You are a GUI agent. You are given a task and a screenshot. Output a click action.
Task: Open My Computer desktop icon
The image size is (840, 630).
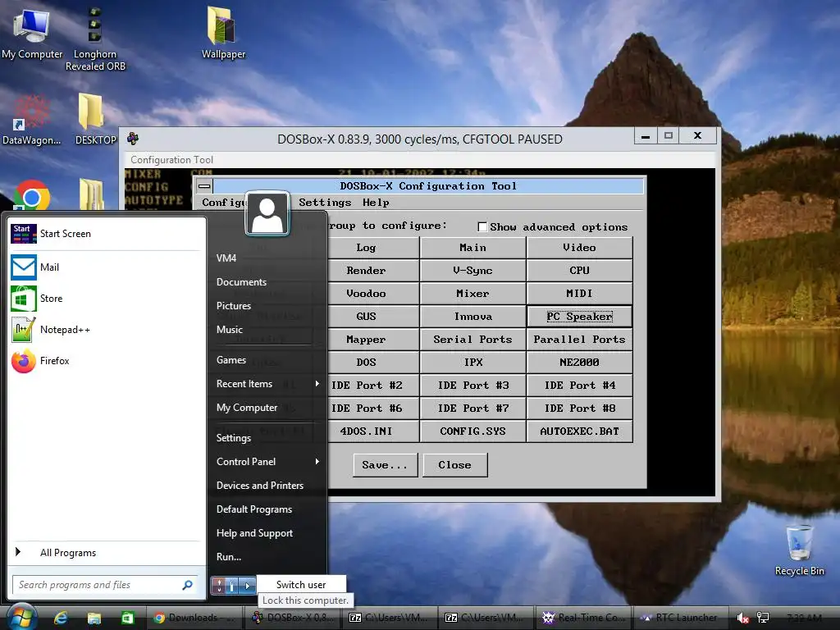click(32, 33)
